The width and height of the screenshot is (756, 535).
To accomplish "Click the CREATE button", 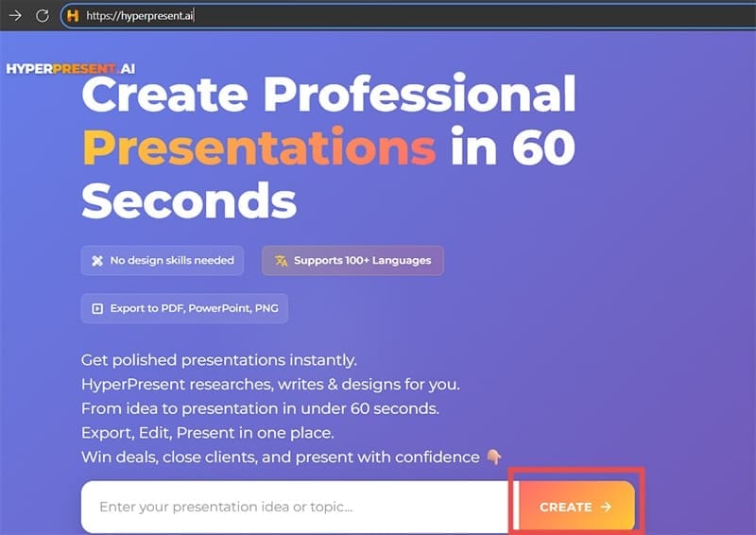I will click(x=576, y=507).
